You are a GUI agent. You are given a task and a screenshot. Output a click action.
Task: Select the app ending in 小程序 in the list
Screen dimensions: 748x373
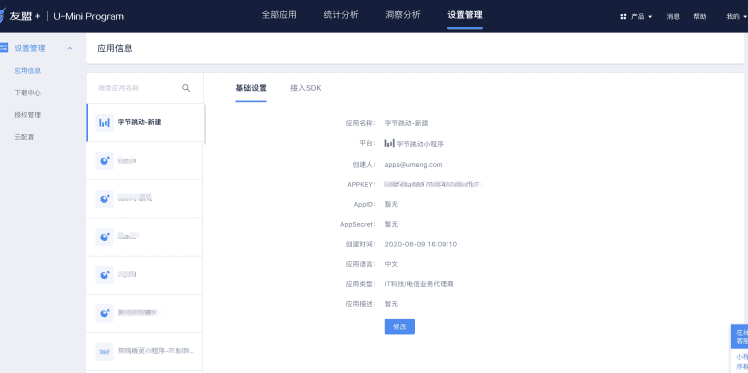[145, 351]
